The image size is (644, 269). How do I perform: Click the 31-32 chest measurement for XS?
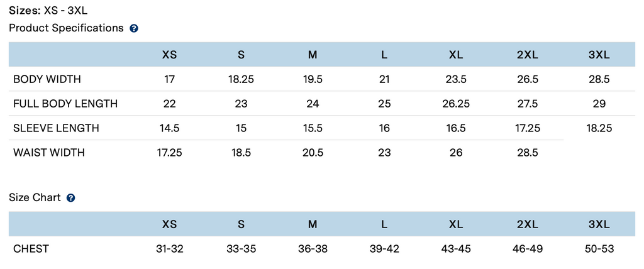[169, 249]
